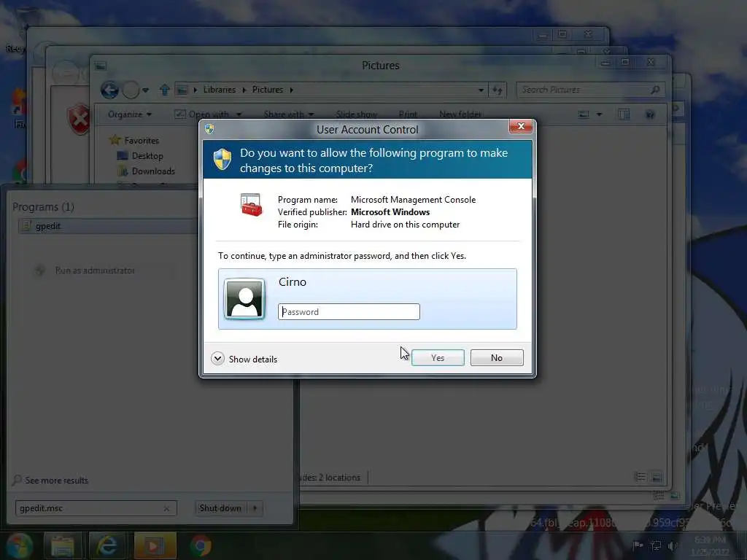This screenshot has height=560, width=747.
Task: Open the Share with menu
Action: pos(289,114)
